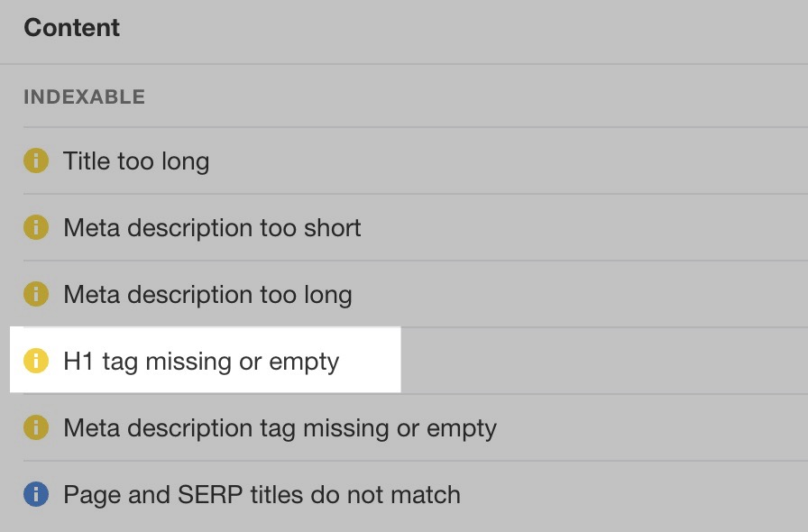Click icon beside Meta description tag missing or empty

(x=36, y=427)
